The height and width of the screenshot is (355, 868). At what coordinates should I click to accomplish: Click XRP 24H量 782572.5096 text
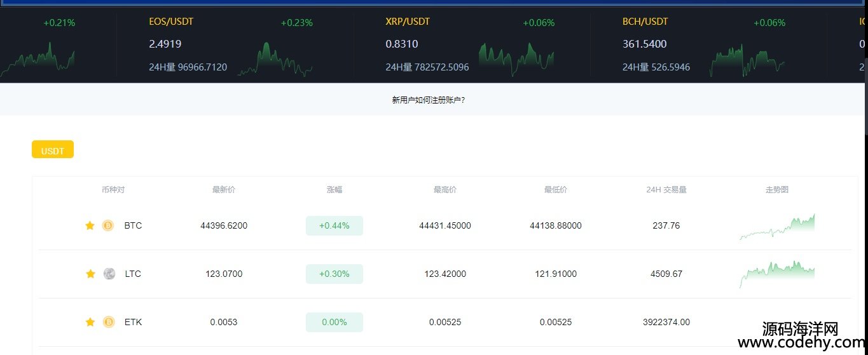(x=427, y=67)
